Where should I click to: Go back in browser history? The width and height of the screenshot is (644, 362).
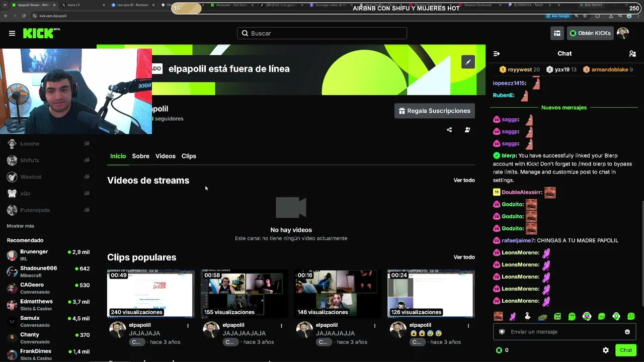pos(6,16)
